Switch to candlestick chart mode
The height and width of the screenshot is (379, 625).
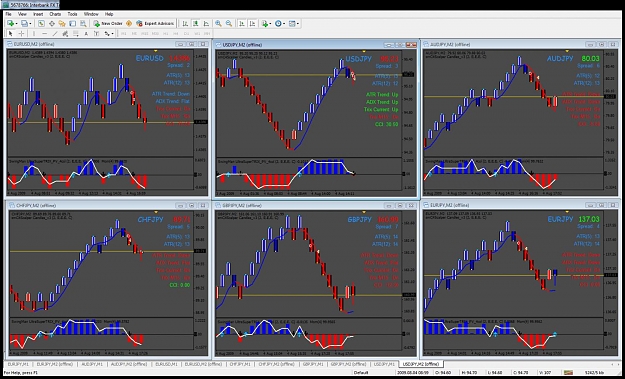196,24
